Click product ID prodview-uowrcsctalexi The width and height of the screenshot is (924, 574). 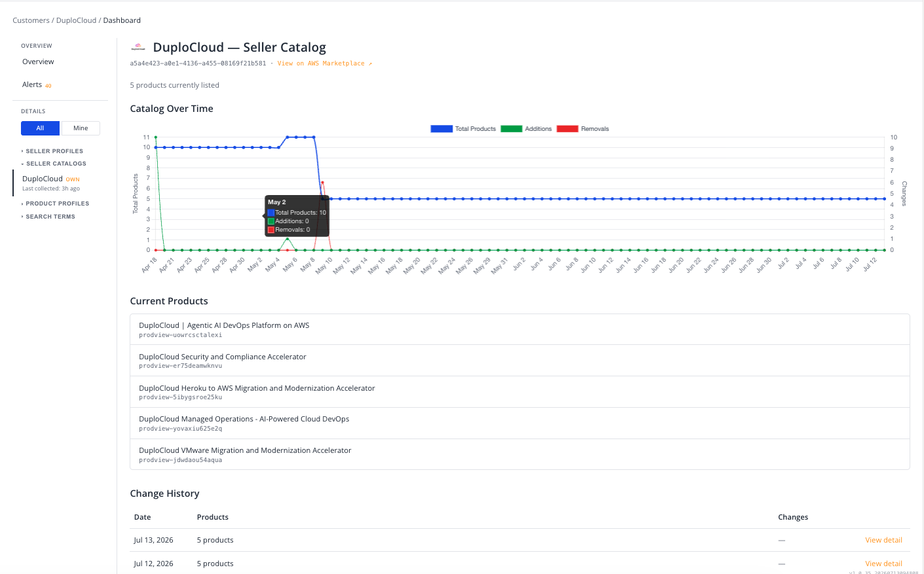[x=181, y=335]
